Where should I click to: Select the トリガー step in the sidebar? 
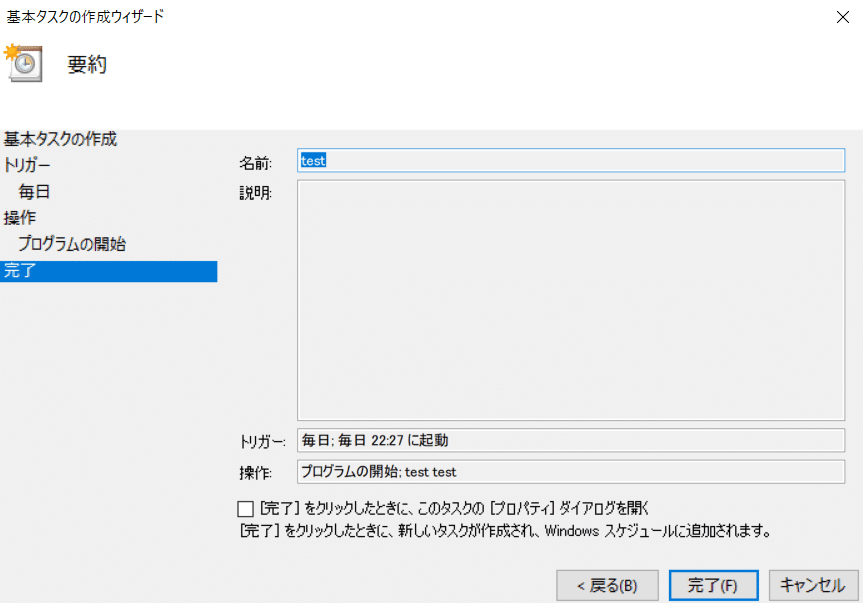(27, 165)
